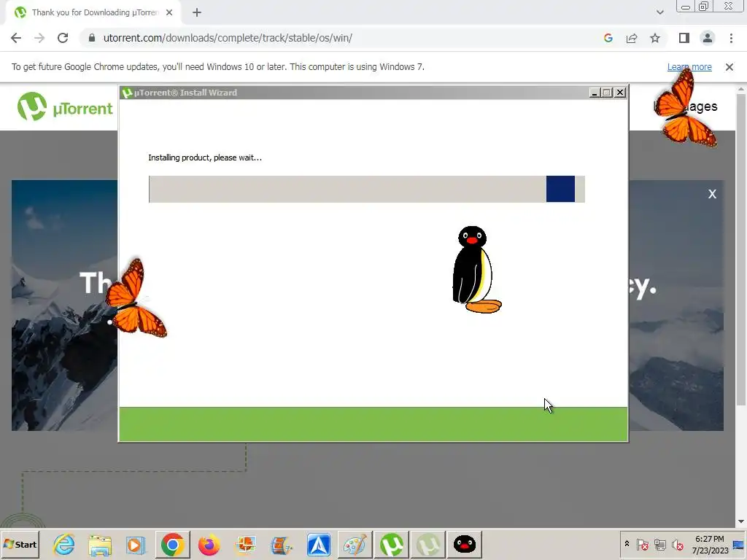Image resolution: width=747 pixels, height=560 pixels.
Task: Click 'Installing product, please wait...' text
Action: (x=205, y=157)
